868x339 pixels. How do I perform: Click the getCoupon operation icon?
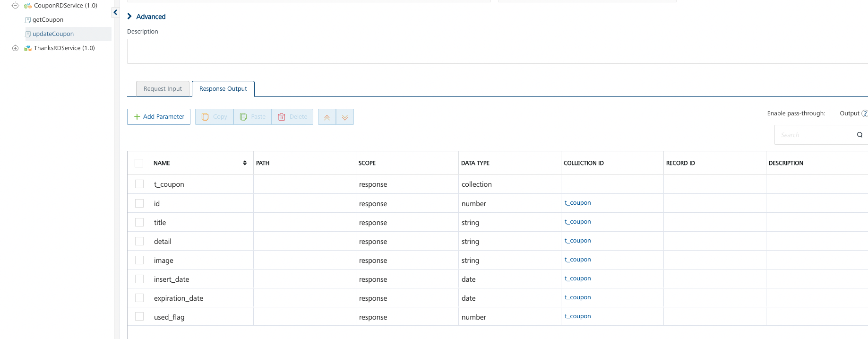pos(28,20)
